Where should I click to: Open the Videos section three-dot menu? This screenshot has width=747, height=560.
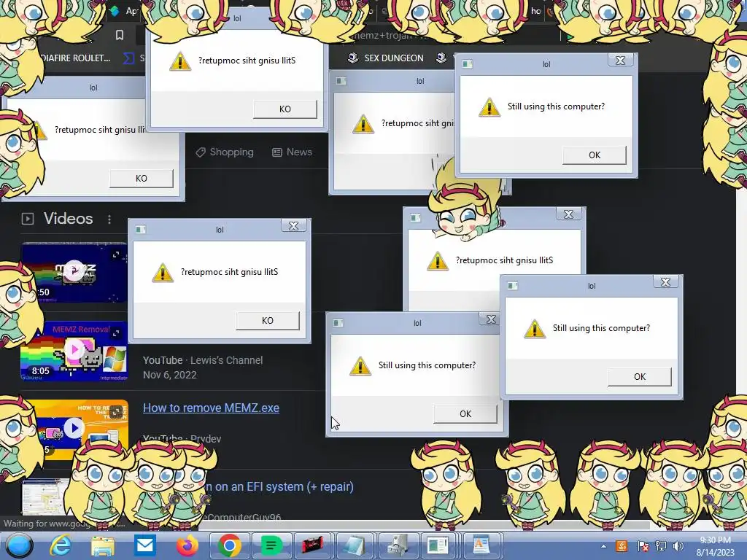pyautogui.click(x=109, y=219)
